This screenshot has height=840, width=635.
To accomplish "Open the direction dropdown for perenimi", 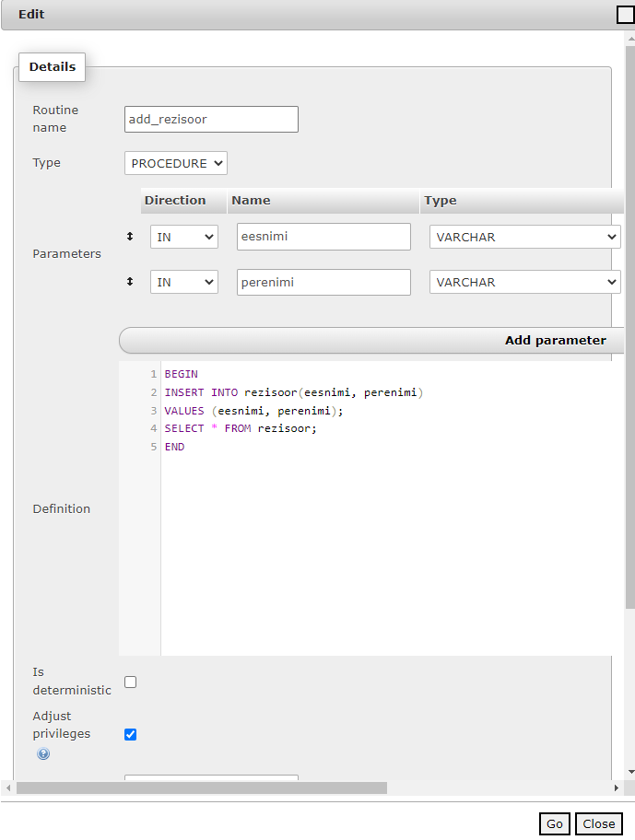I will pos(184,283).
